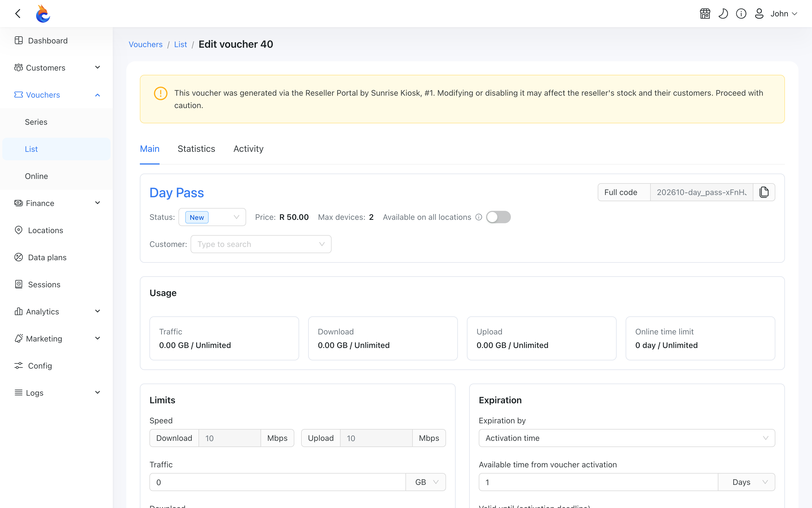Open the John user menu
The image size is (812, 508).
(784, 14)
